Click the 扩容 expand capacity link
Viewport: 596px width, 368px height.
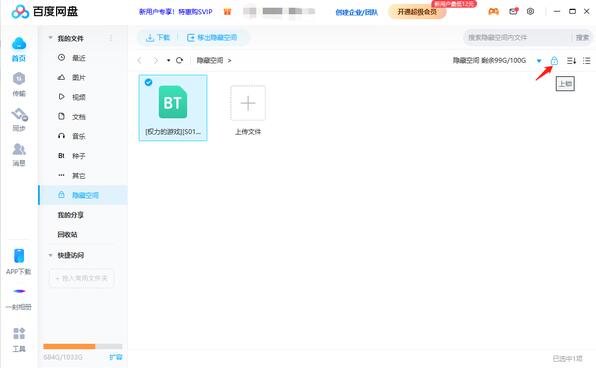coord(116,357)
